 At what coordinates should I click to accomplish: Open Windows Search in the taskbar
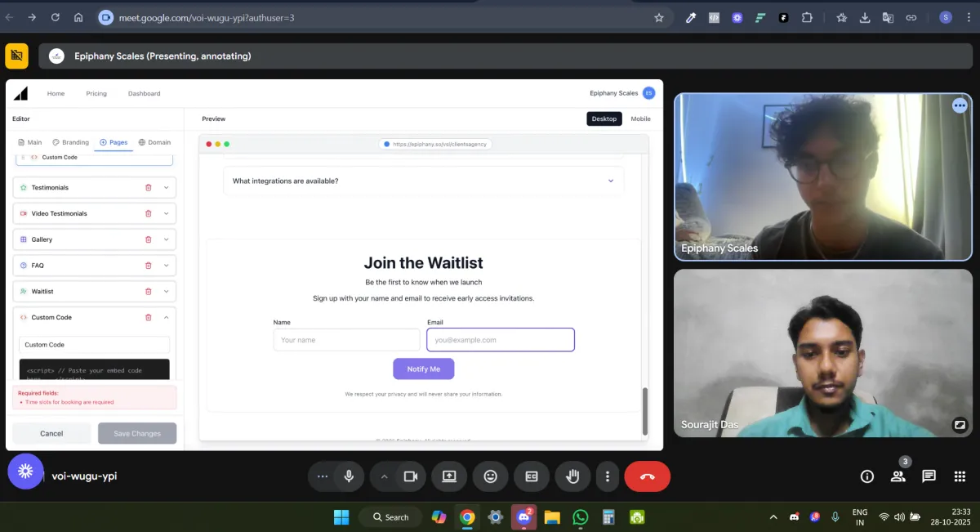click(x=390, y=516)
